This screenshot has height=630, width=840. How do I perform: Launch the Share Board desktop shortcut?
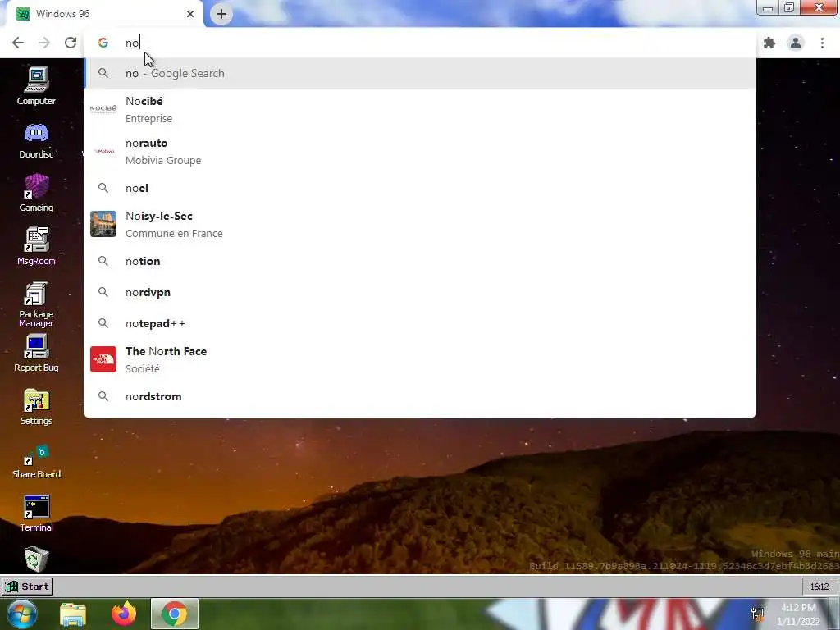pos(36,461)
